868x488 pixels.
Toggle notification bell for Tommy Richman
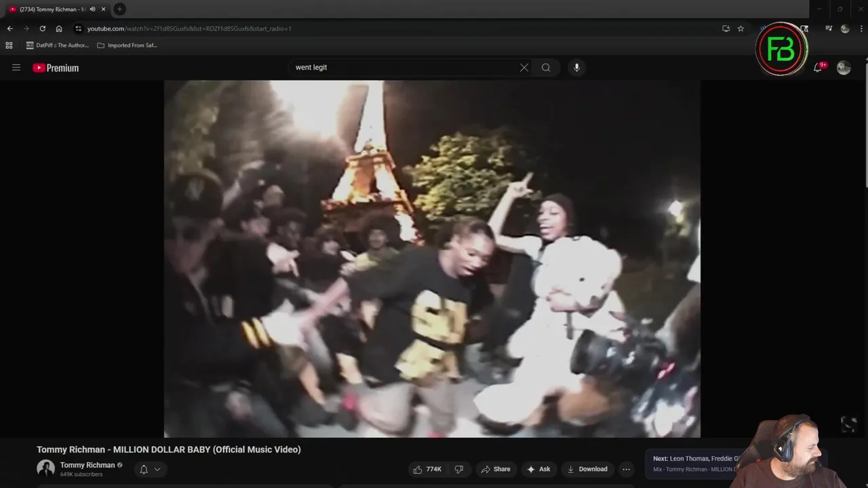click(x=150, y=469)
